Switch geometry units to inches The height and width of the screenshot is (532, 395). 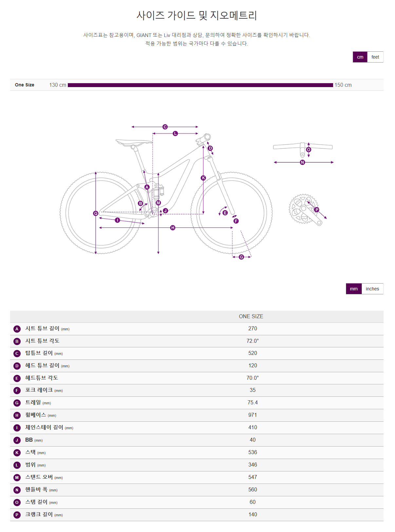372,289
